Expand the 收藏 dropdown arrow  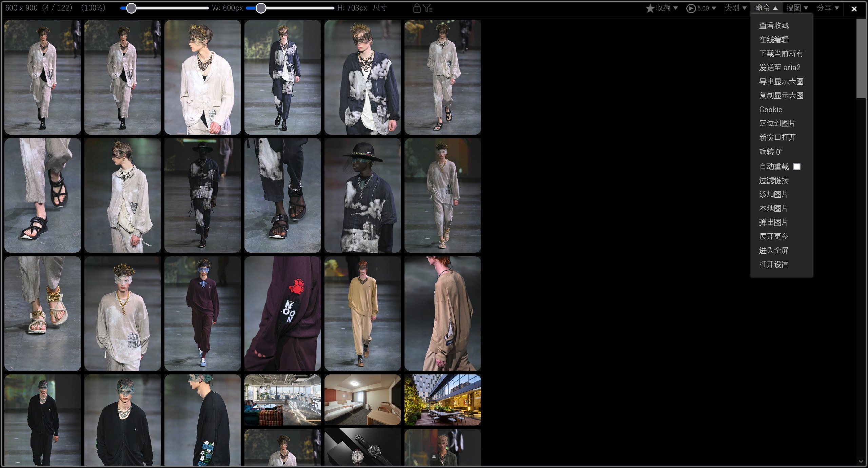(675, 8)
